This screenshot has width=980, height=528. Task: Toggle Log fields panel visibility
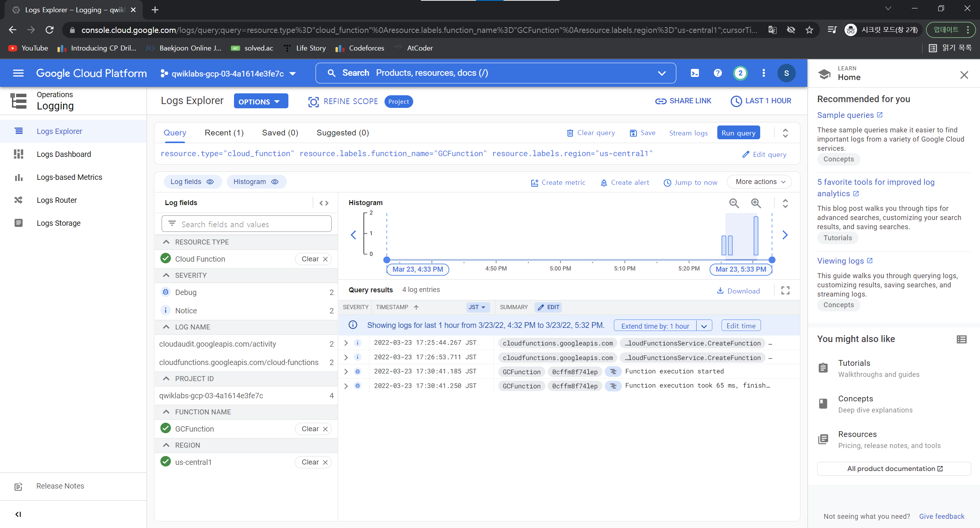[192, 182]
